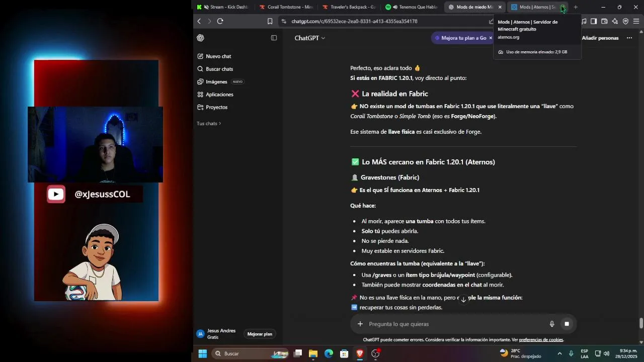Image resolution: width=644 pixels, height=362 pixels.
Task: Click the Mejorar plan button
Action: click(x=260, y=334)
